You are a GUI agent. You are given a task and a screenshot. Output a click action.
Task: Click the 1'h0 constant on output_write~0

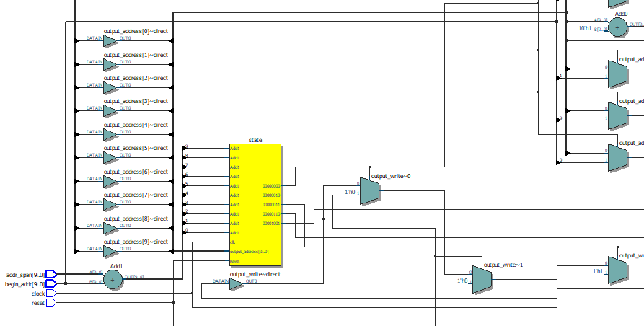click(x=350, y=192)
